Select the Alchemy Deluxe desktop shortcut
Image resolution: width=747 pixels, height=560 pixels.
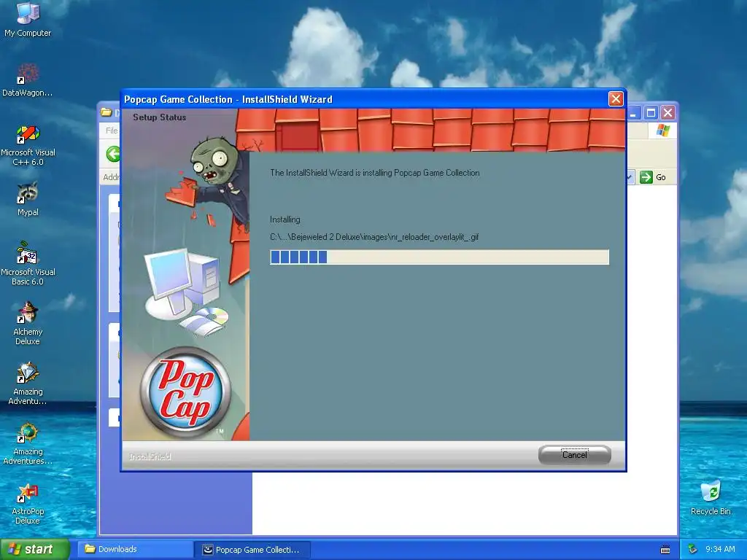click(28, 323)
